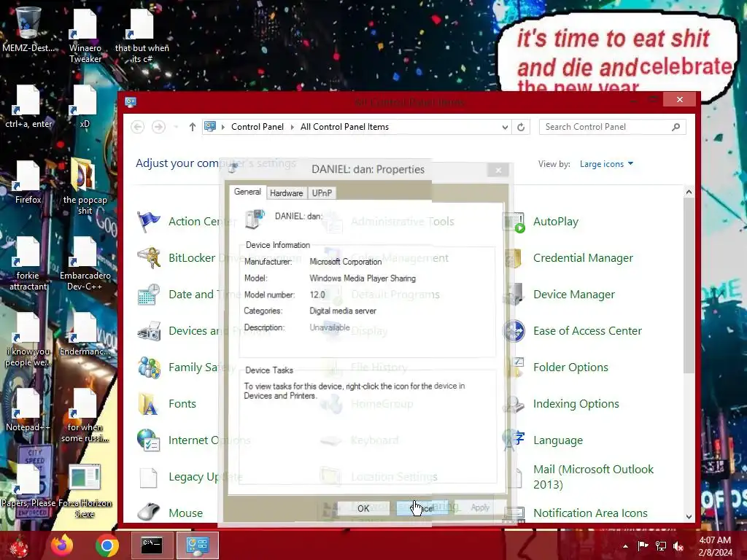Expand breadcrumb arrow after Control Panel
This screenshot has width=747, height=560.
(293, 127)
